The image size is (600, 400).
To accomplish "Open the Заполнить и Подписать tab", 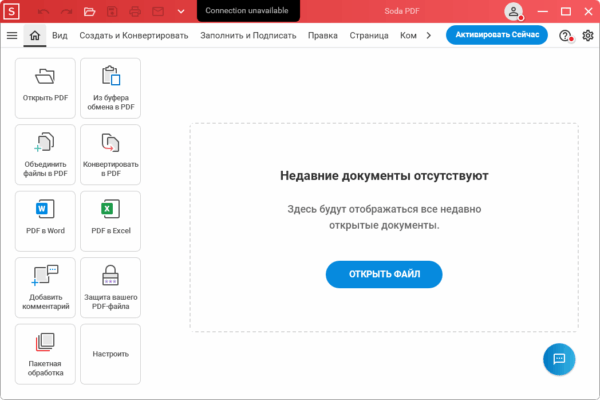I will click(248, 36).
